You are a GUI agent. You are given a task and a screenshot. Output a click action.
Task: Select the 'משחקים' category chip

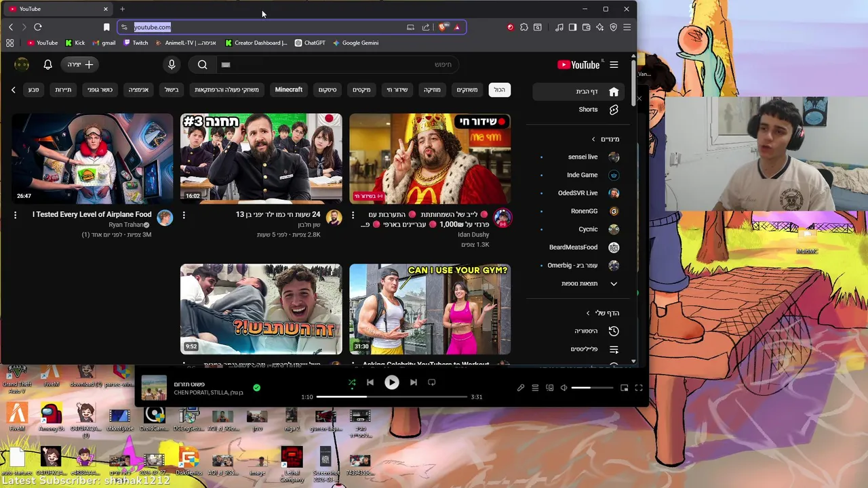pos(467,89)
